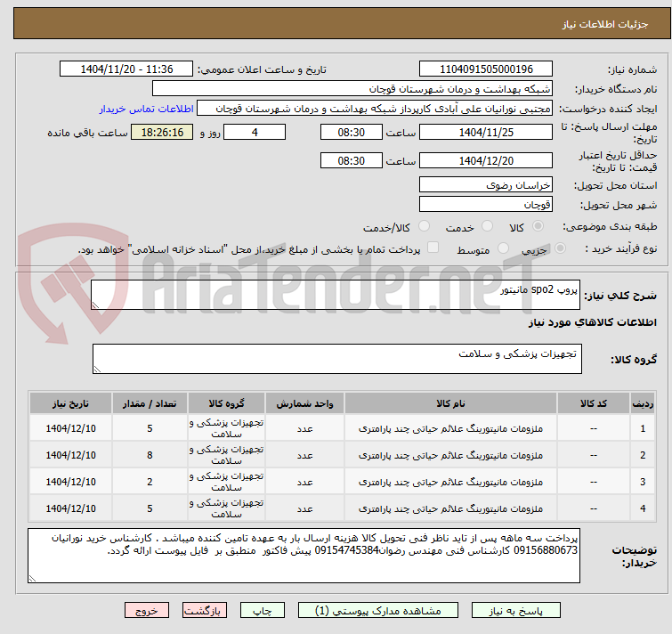Click the واحد شمارش column header

[x=304, y=403]
